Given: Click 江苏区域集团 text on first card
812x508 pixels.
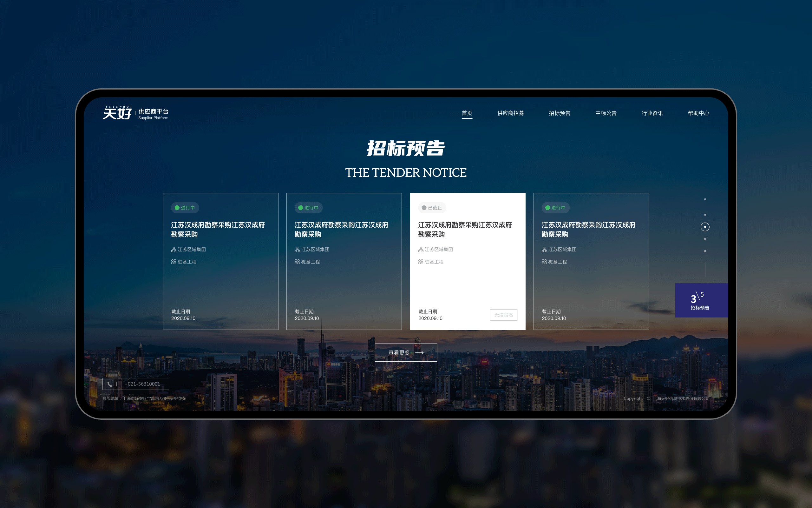Looking at the screenshot, I should 192,250.
